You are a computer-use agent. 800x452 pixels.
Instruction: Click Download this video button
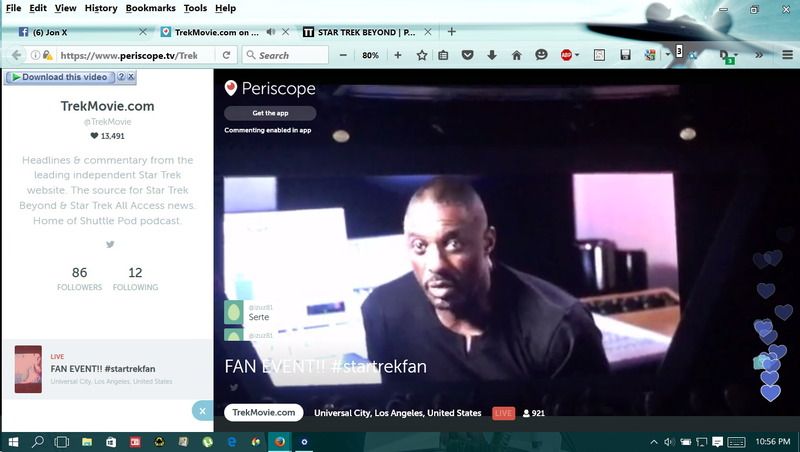pos(60,77)
